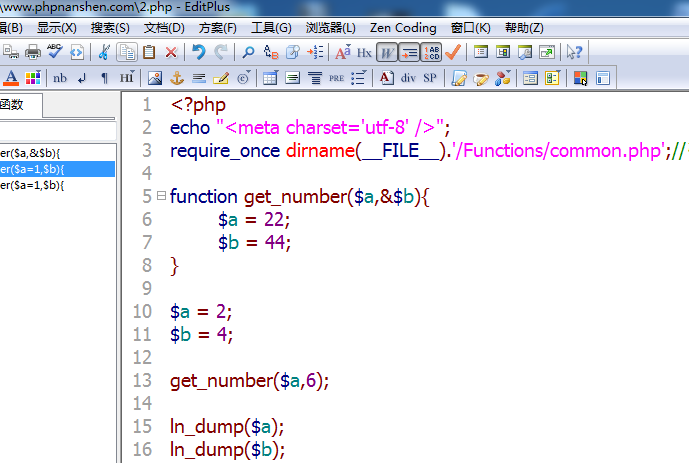689x463 pixels.
Task: Open the 显示(X) menu
Action: [x=57, y=28]
